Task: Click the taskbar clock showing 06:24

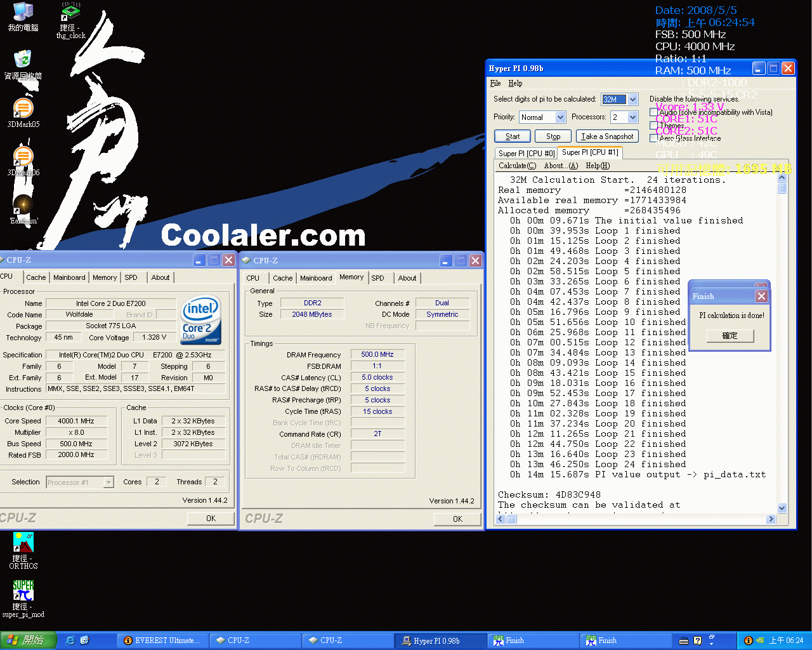Action: [787, 640]
